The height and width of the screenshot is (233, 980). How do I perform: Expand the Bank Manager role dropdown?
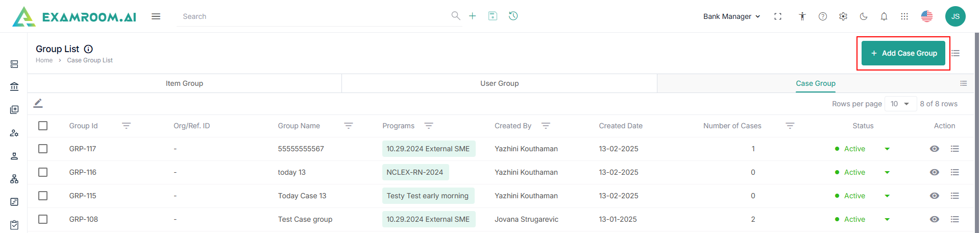pos(731,16)
